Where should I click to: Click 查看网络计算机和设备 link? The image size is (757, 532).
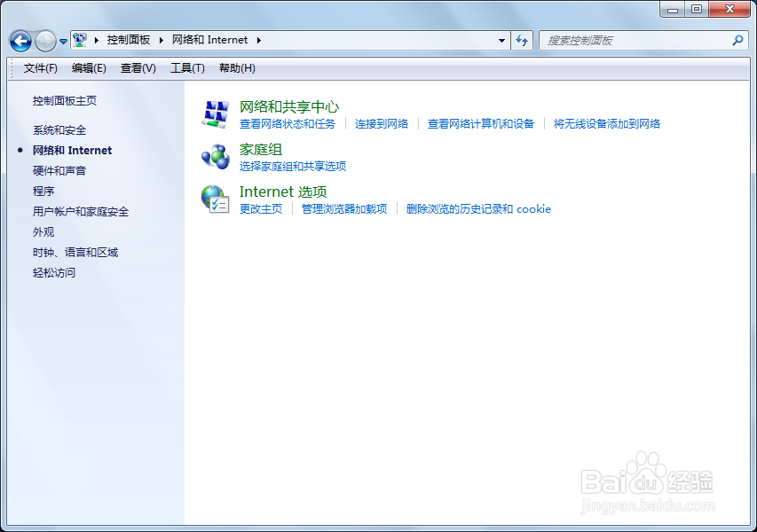[481, 124]
